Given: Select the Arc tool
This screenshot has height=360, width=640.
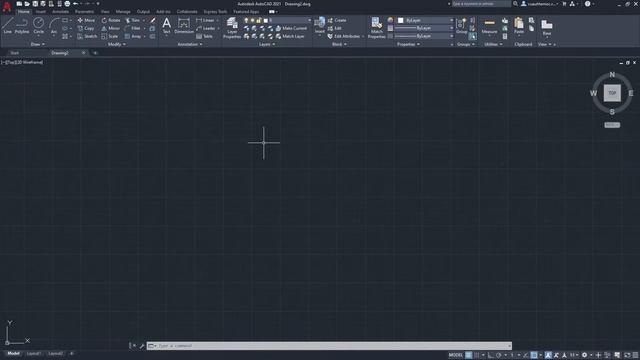Looking at the screenshot, I should click(x=53, y=26).
